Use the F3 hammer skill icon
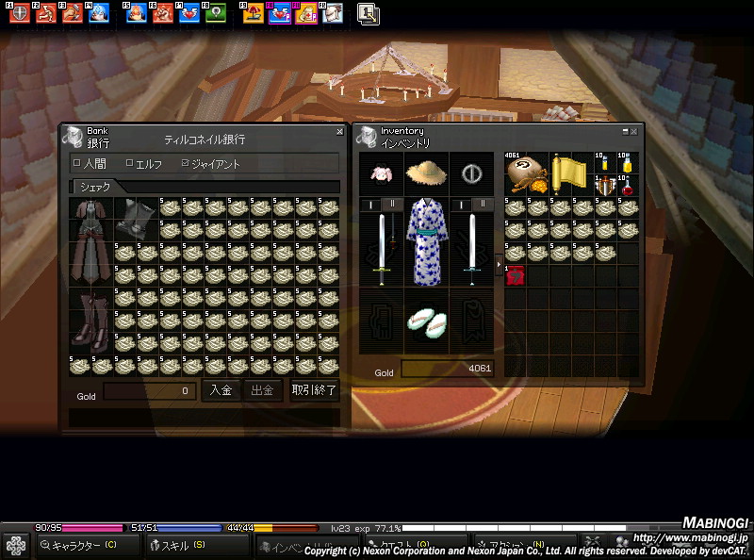This screenshot has height=560, width=754. click(x=73, y=13)
